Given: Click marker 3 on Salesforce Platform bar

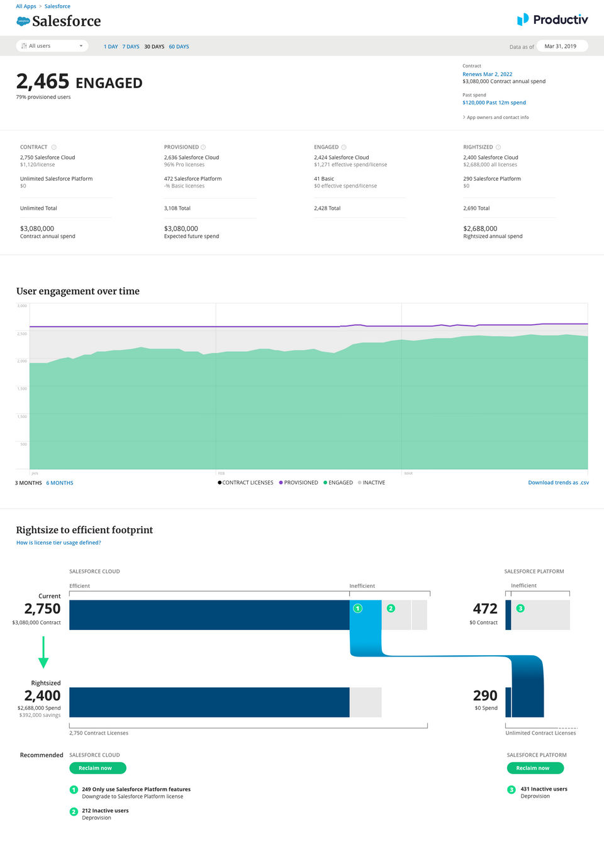Looking at the screenshot, I should pos(520,608).
